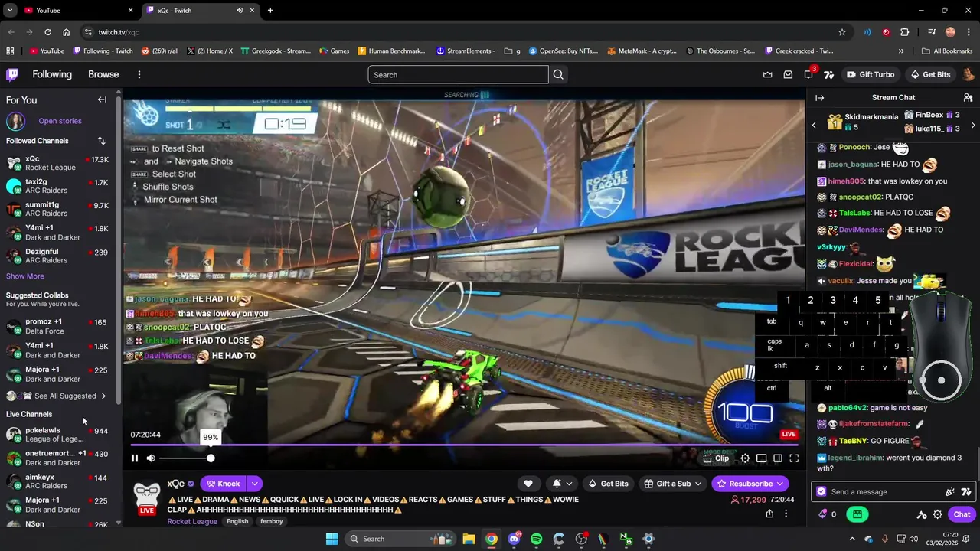The width and height of the screenshot is (980, 551).
Task: Open stream more options three dots
Action: pos(786,514)
